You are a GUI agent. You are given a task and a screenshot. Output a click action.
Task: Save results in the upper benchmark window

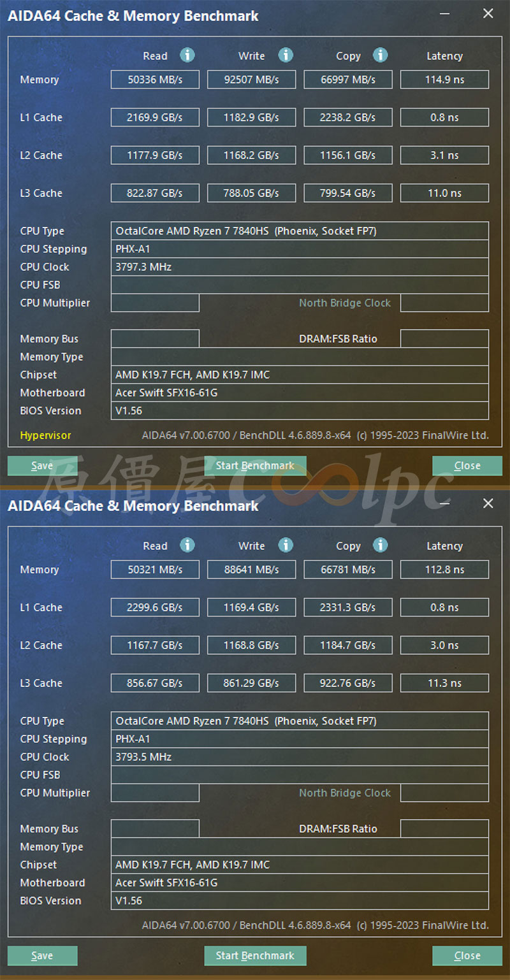[x=43, y=466]
